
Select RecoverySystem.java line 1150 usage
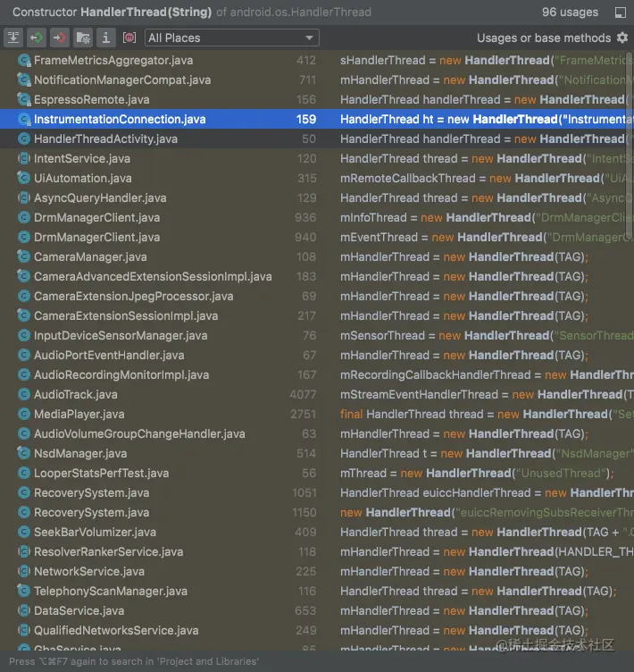click(x=317, y=513)
